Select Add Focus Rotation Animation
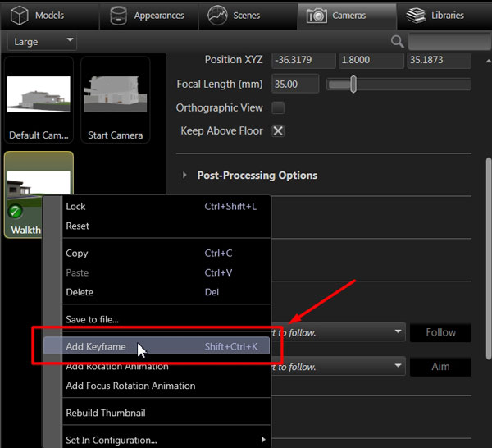This screenshot has height=448, width=492. click(x=130, y=386)
